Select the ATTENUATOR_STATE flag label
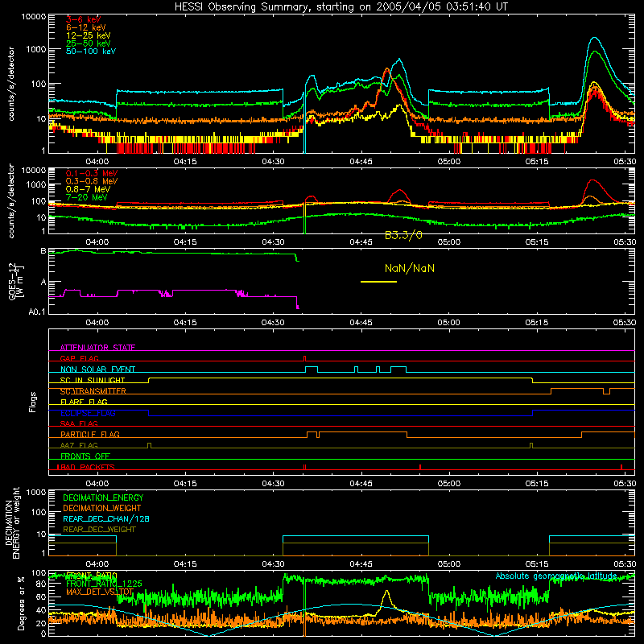This screenshot has width=644, height=644. point(97,348)
